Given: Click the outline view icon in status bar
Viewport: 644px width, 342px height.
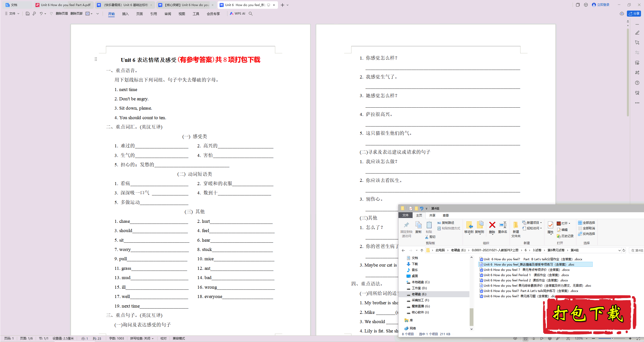Looking at the screenshot, I should tap(534, 338).
